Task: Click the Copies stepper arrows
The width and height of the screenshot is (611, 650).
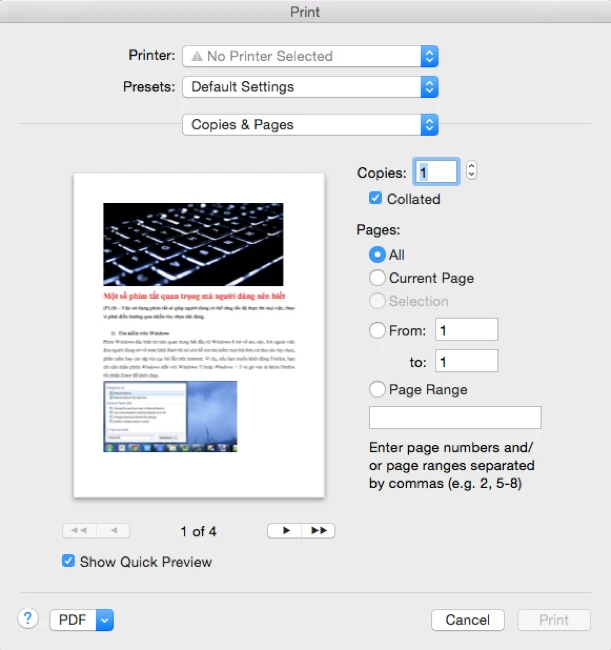Action: click(x=472, y=171)
